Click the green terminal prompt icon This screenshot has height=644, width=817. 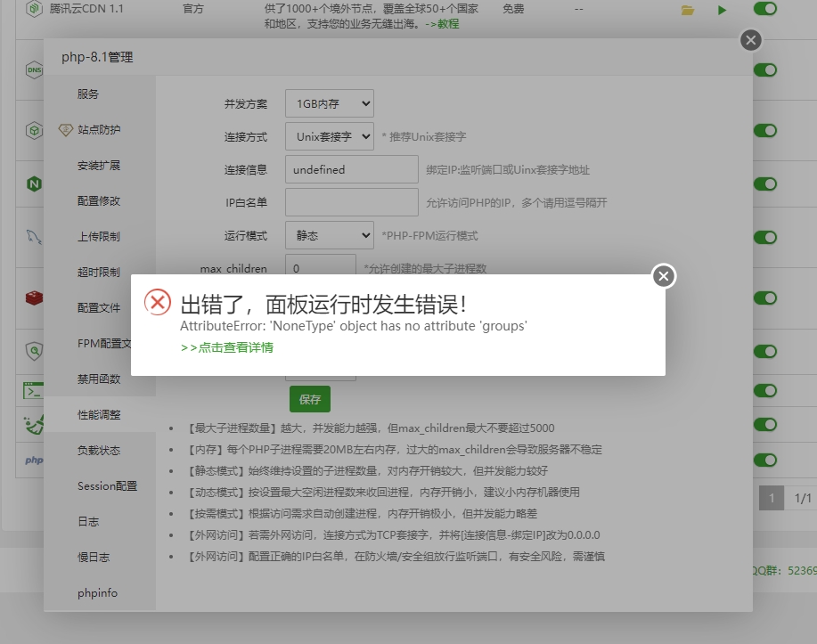click(x=33, y=390)
